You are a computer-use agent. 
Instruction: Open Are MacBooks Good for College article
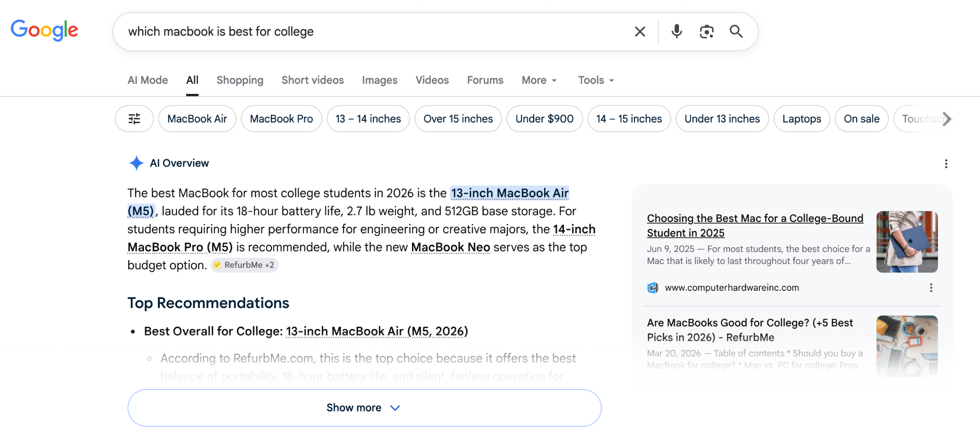tap(750, 330)
